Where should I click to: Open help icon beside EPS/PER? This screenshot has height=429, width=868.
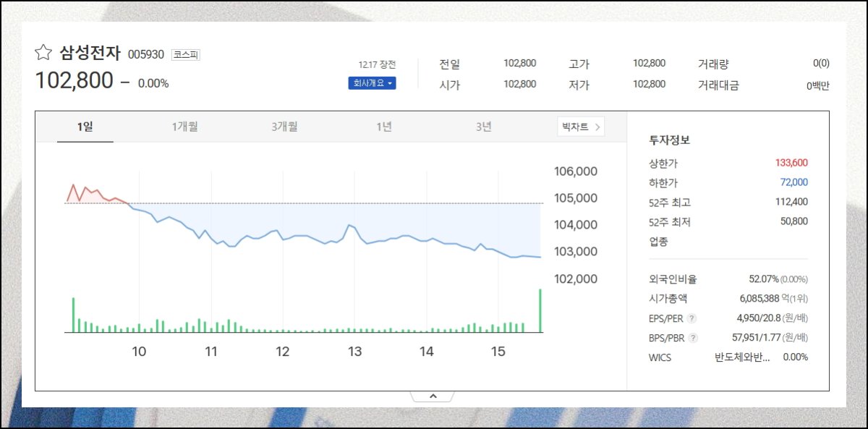tap(692, 318)
